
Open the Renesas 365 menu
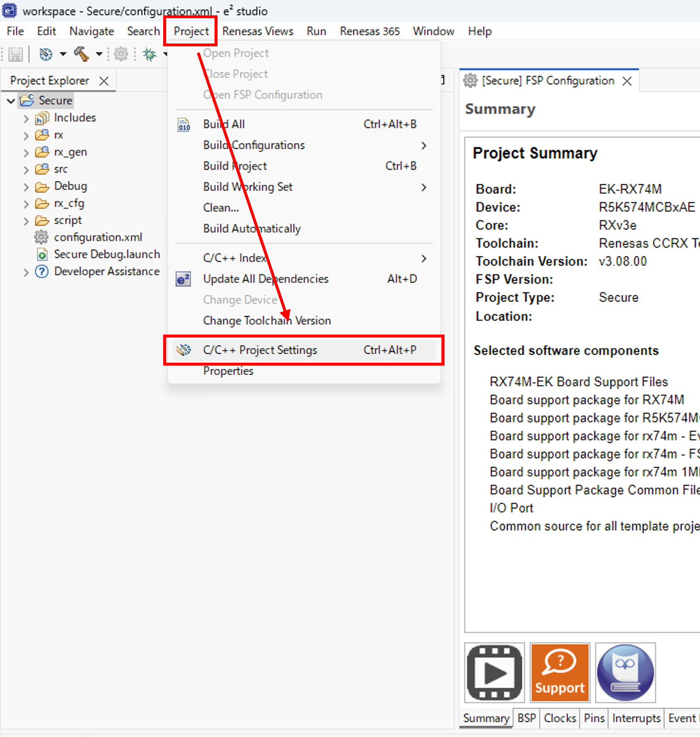click(370, 31)
